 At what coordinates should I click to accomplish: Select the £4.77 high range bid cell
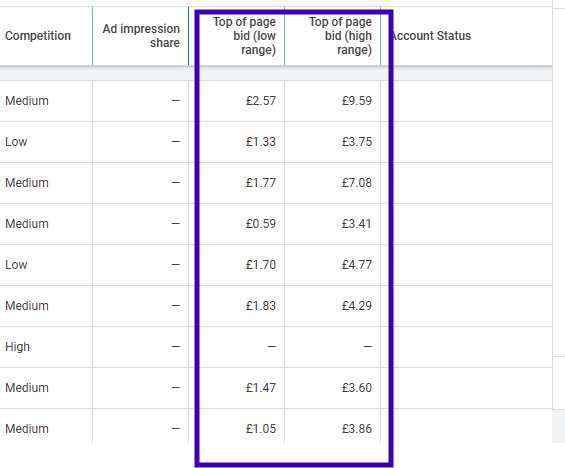(x=357, y=265)
